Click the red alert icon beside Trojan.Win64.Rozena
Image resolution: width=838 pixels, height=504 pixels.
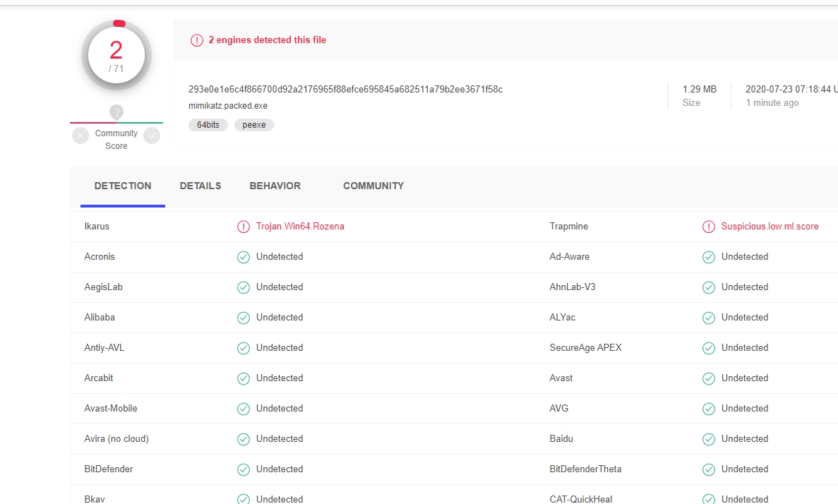click(x=244, y=227)
